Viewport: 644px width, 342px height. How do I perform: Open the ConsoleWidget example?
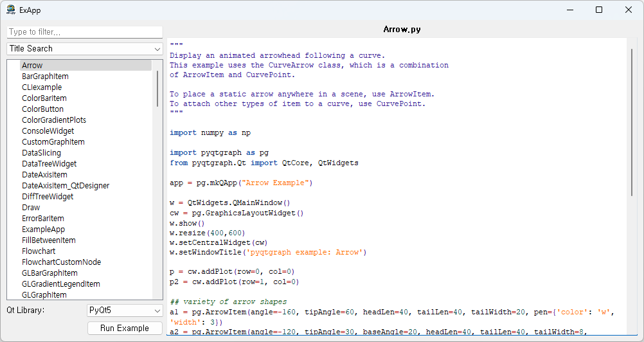48,131
